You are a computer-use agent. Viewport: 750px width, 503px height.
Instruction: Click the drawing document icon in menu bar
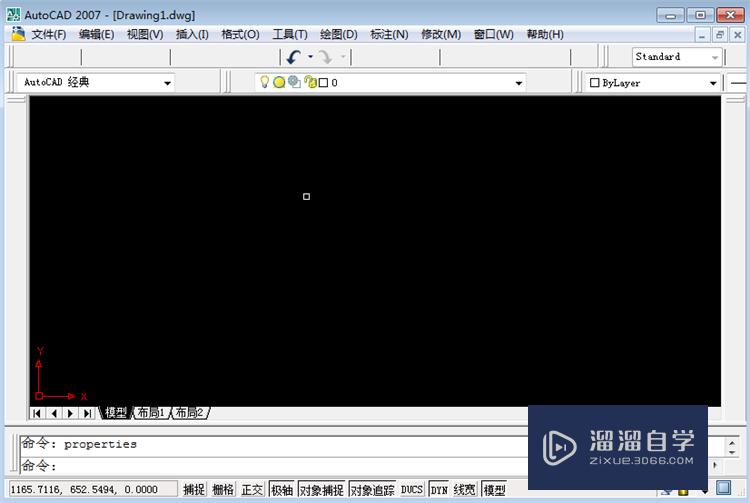18,33
